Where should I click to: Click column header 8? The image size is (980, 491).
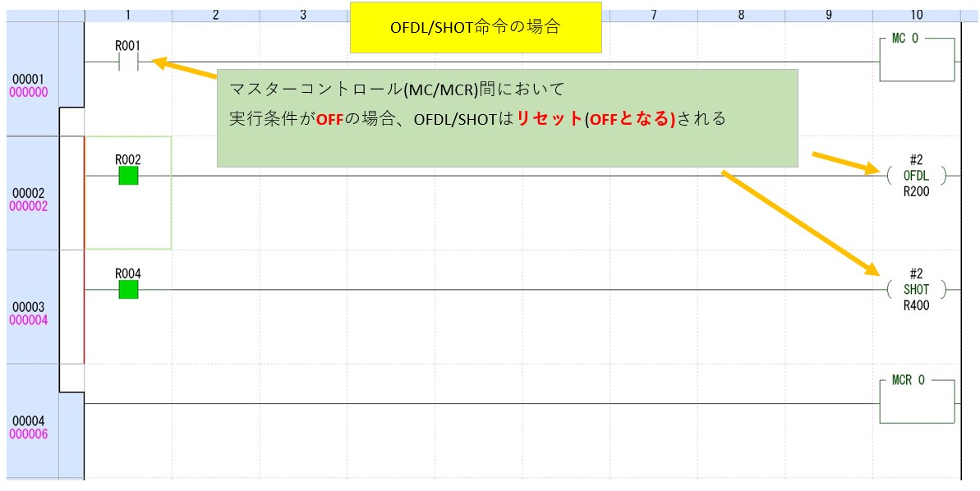click(741, 15)
